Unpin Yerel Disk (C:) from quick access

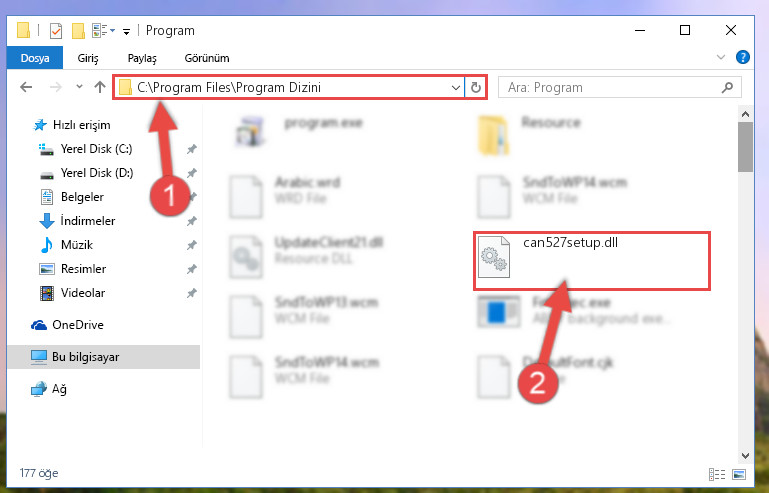[x=191, y=149]
